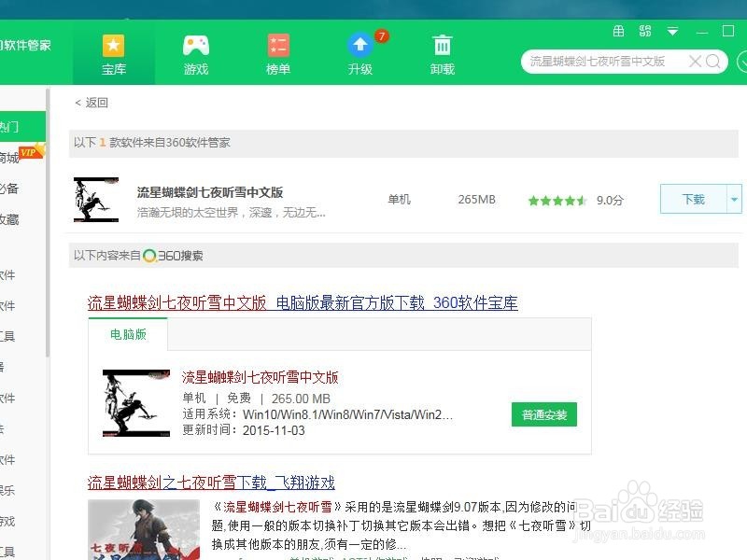Open the 卸载 uninstall trash tab

[442, 55]
